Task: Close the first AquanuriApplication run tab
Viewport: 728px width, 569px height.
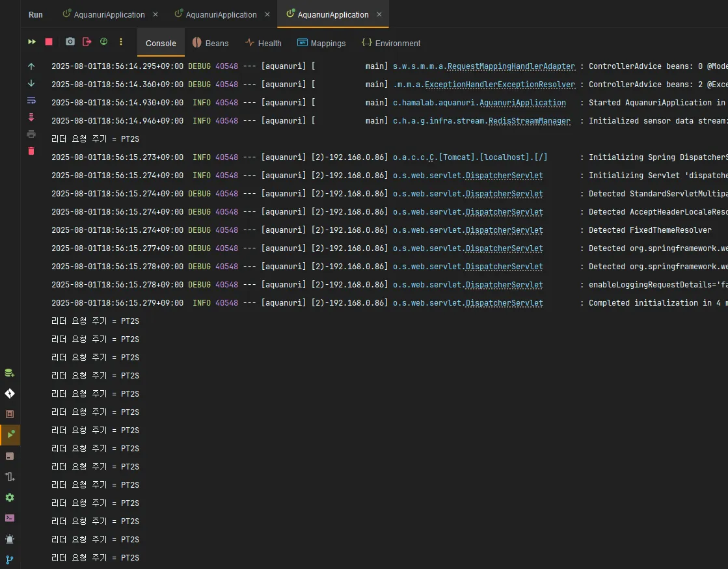Action: pos(155,14)
